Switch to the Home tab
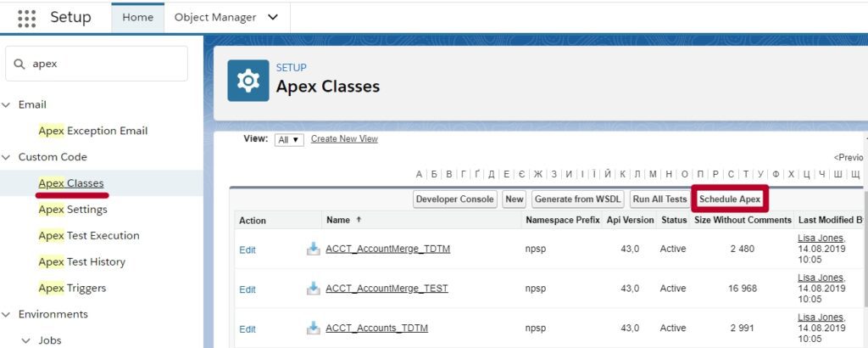 tap(138, 17)
